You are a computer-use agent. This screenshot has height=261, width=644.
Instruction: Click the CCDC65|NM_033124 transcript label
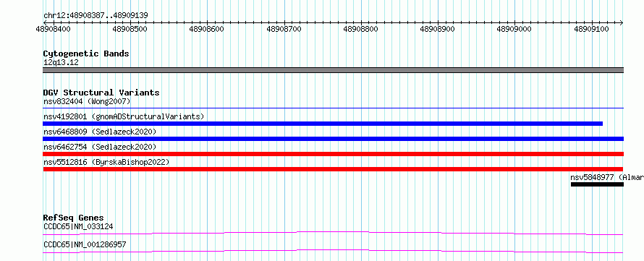pos(78,226)
